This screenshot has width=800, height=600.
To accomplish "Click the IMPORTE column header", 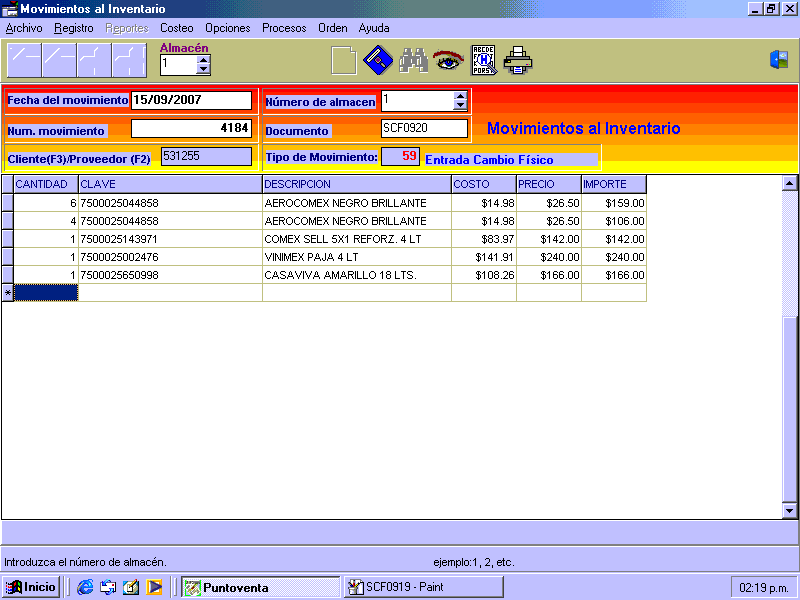I will pyautogui.click(x=613, y=184).
